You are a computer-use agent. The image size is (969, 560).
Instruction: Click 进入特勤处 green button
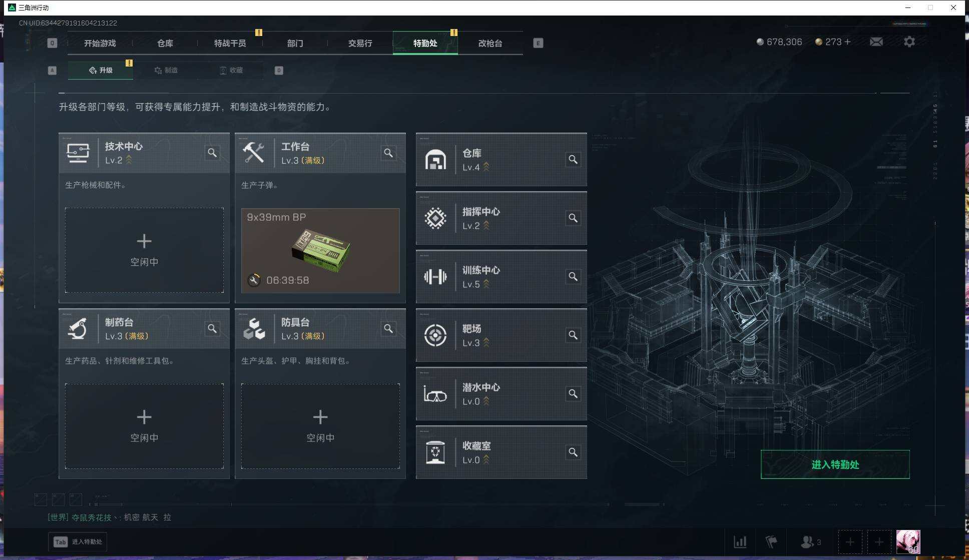[835, 464]
